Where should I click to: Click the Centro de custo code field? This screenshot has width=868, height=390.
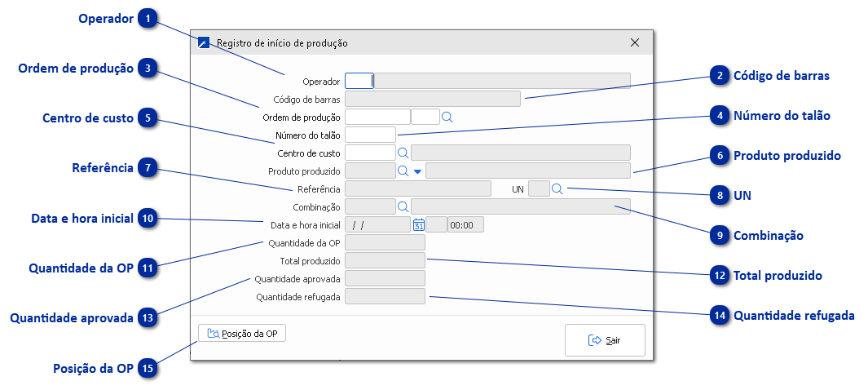(370, 153)
